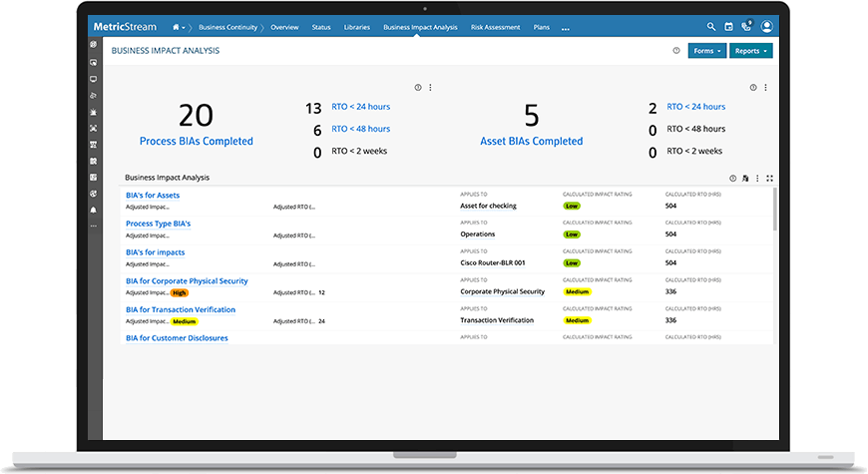Go to Business Continuity in the breadcrumb
This screenshot has height=474, width=868.
(227, 27)
